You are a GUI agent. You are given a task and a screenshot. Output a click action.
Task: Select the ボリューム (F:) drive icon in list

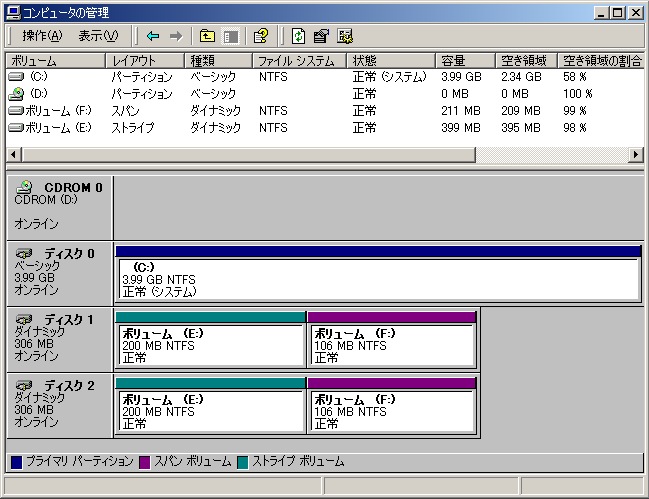(16, 110)
